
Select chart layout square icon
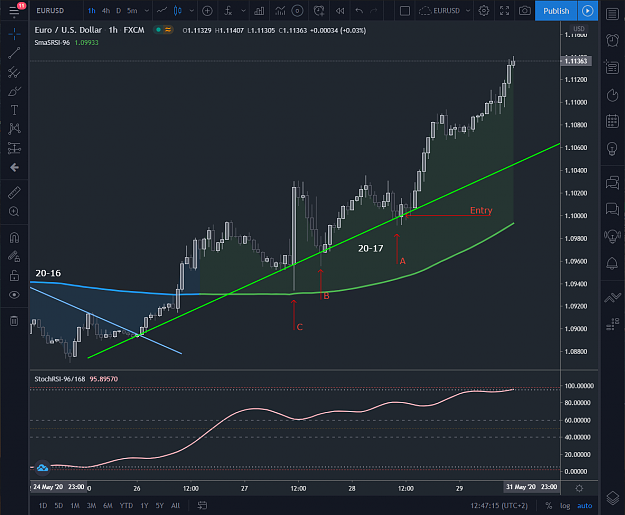405,11
